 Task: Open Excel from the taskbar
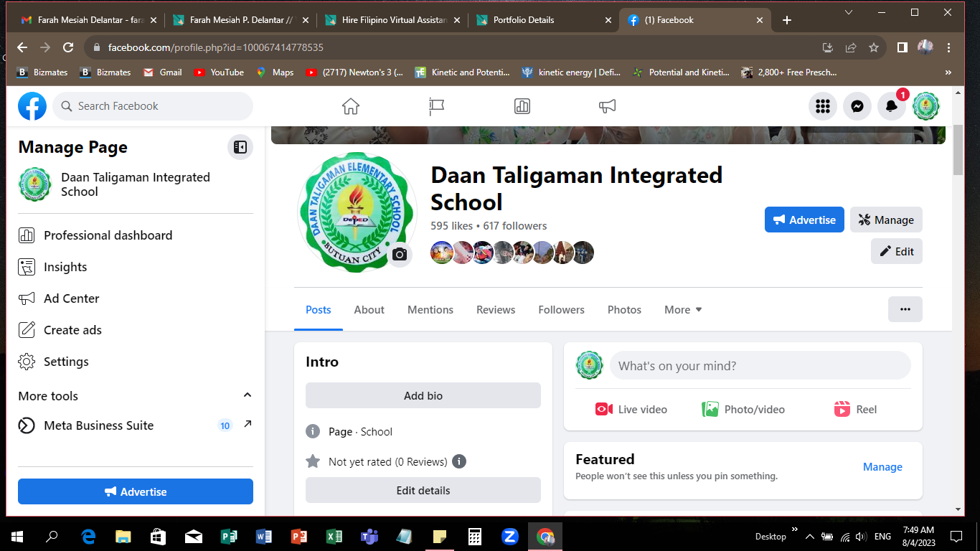coord(334,536)
